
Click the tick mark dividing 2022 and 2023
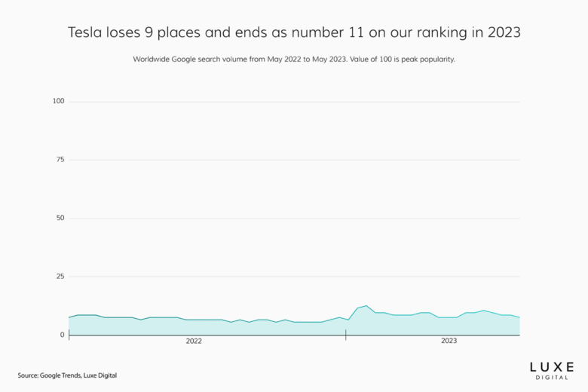[346, 335]
